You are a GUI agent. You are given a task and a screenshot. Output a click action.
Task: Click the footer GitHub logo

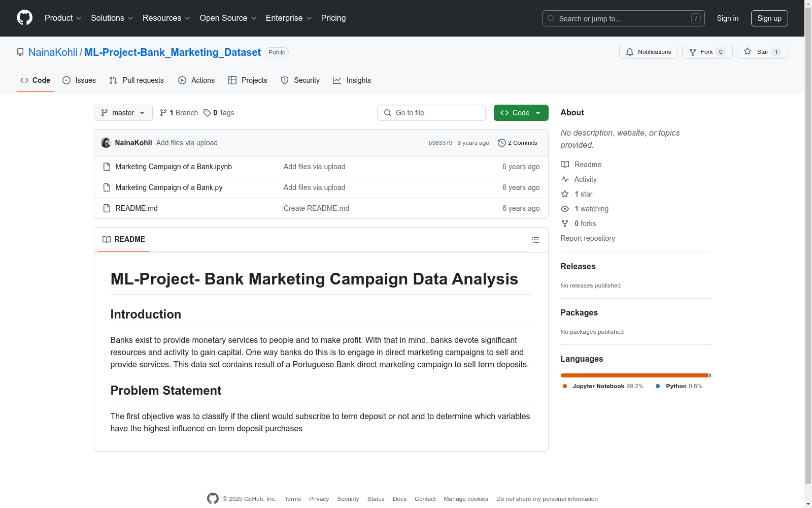tap(213, 499)
